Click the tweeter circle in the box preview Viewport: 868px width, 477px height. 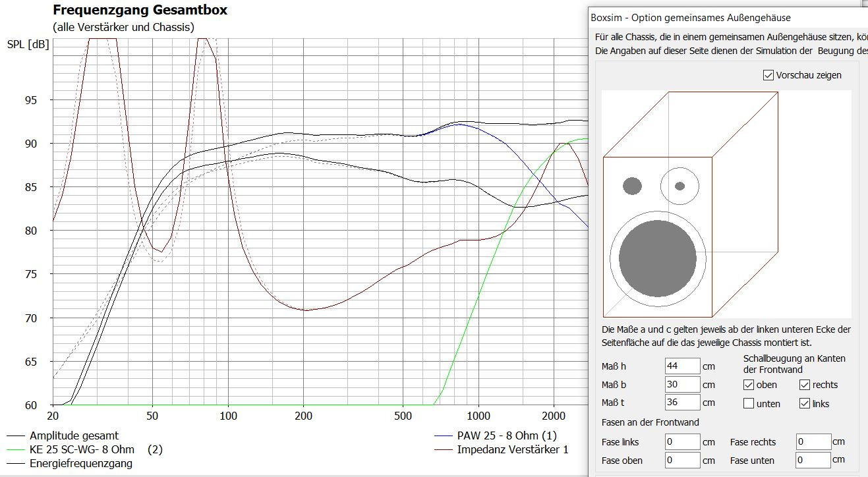[678, 186]
